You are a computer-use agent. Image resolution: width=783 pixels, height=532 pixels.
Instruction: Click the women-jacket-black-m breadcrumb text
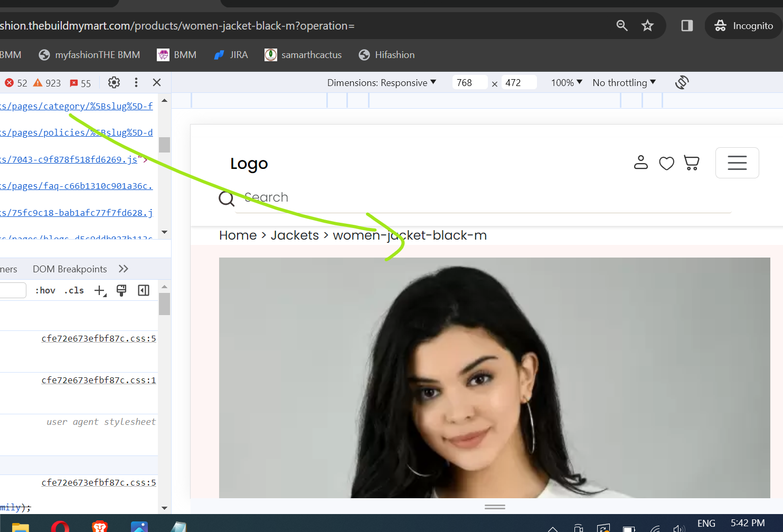pyautogui.click(x=410, y=235)
